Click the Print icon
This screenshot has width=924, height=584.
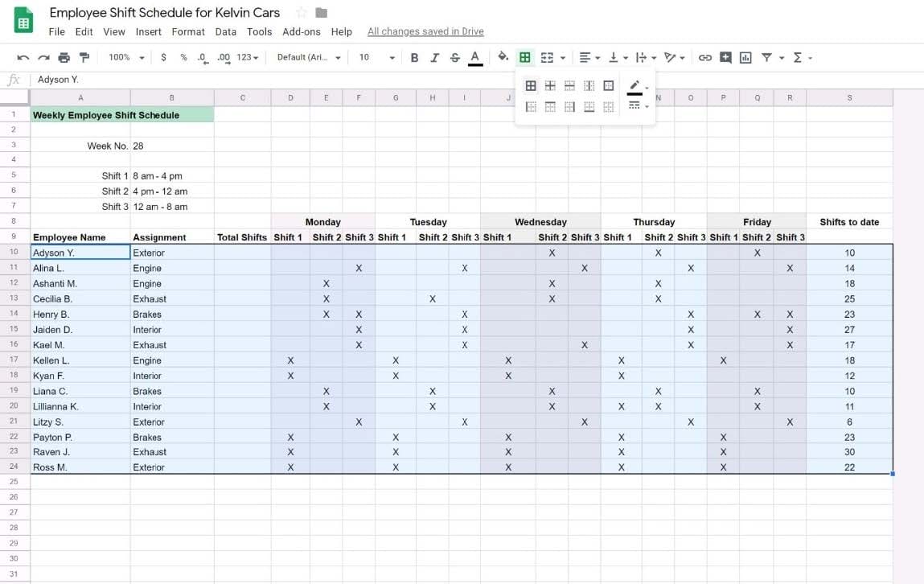(x=64, y=57)
